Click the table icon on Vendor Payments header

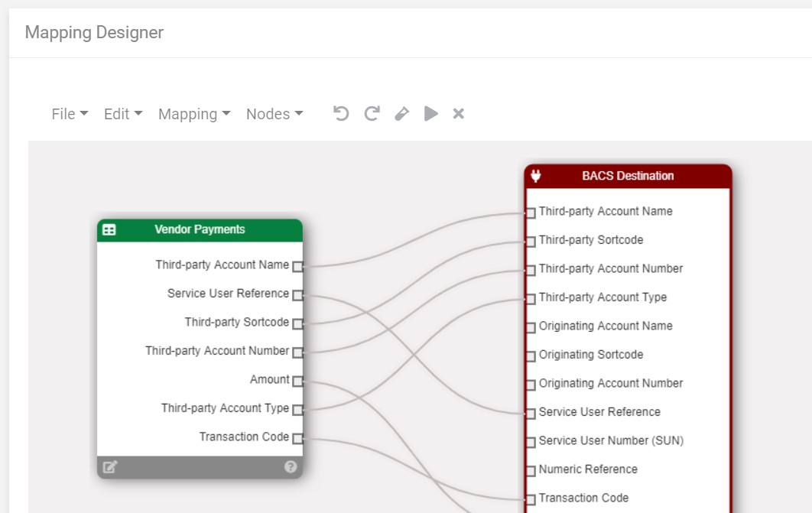[x=109, y=229]
